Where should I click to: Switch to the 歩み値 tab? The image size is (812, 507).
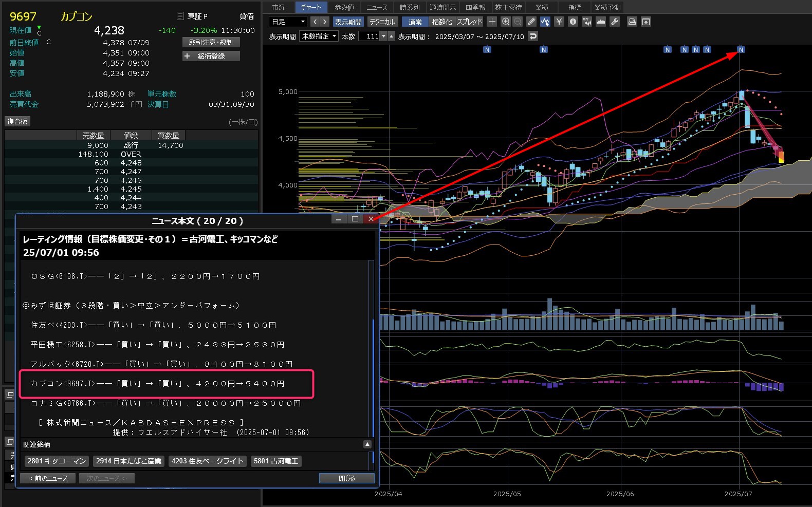[344, 7]
